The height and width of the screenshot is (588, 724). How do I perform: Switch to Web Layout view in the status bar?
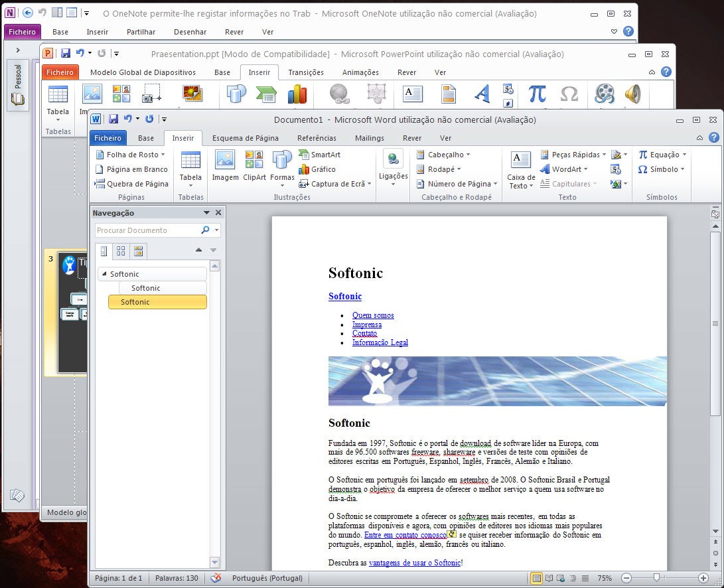coord(561,578)
